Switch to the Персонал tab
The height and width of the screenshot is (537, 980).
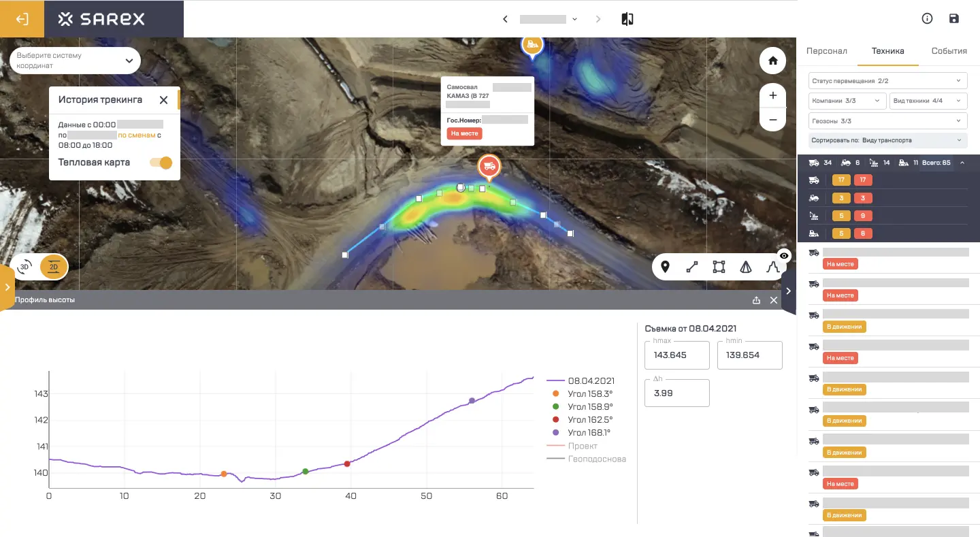click(827, 51)
